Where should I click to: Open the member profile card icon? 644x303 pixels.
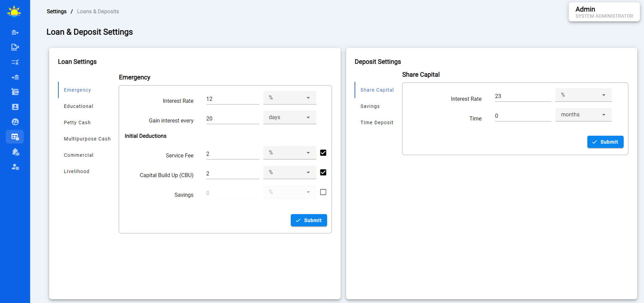pyautogui.click(x=15, y=107)
